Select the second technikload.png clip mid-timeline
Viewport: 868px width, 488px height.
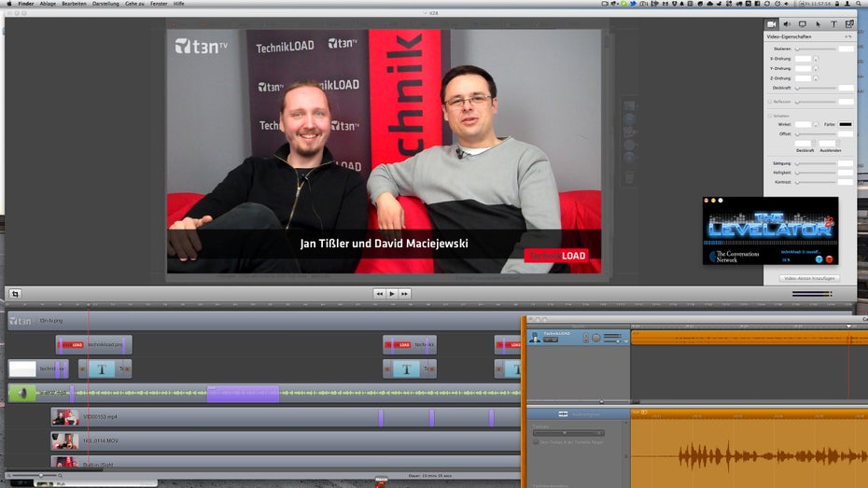410,344
